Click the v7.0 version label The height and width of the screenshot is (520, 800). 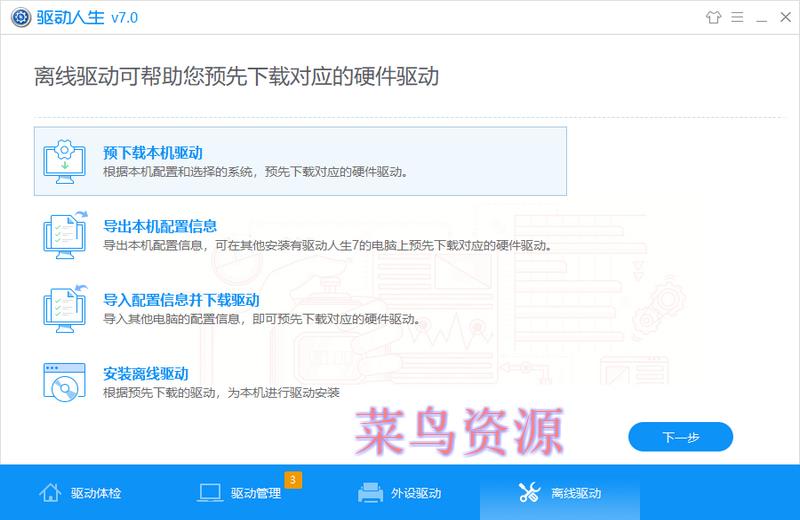tap(124, 18)
